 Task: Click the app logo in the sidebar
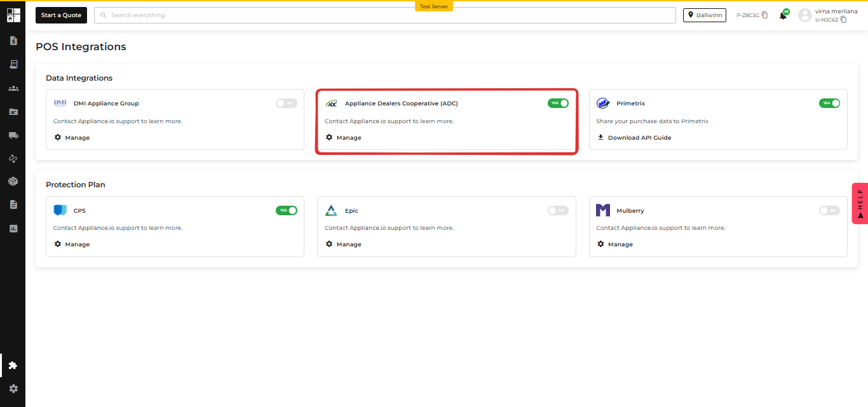(13, 15)
